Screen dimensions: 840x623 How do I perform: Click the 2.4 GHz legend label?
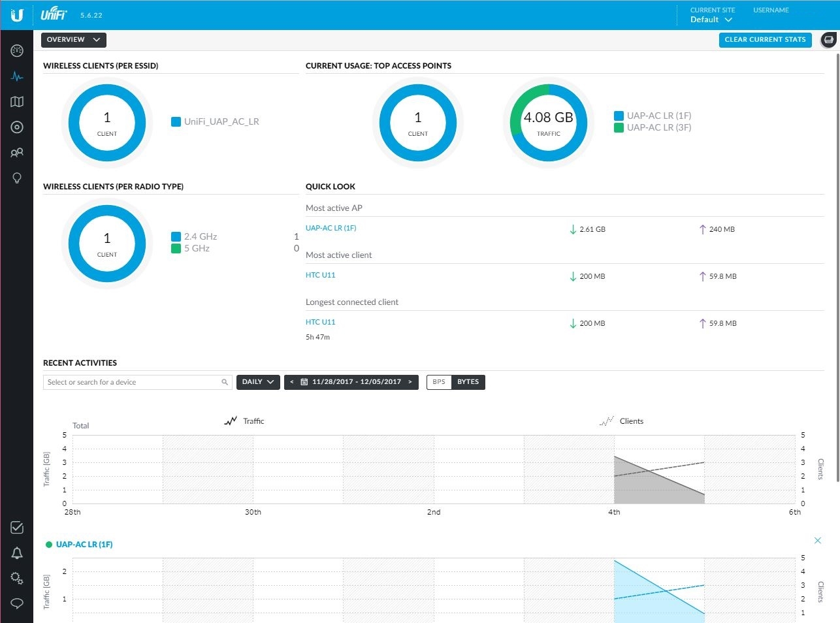tap(201, 236)
